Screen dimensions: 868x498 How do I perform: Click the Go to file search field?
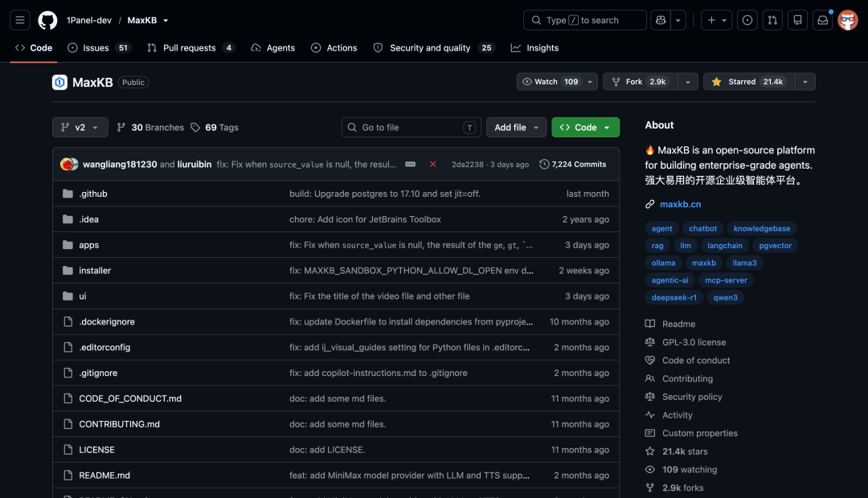click(411, 127)
